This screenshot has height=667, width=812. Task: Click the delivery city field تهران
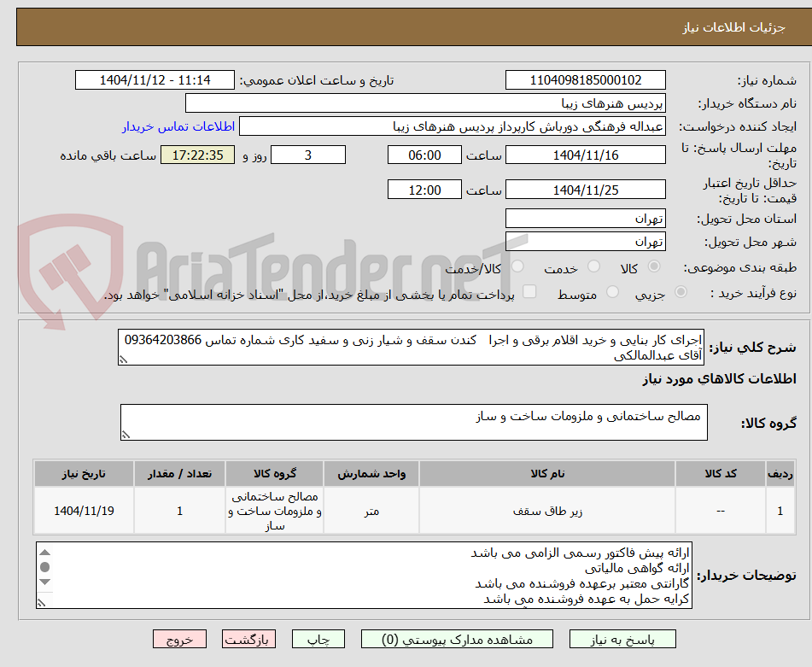point(585,242)
